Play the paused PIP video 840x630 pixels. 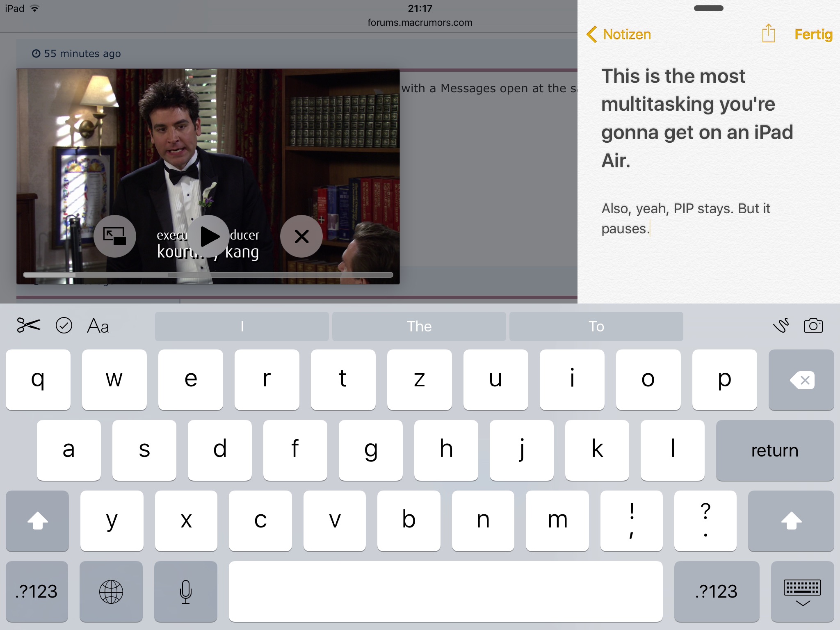[209, 236]
